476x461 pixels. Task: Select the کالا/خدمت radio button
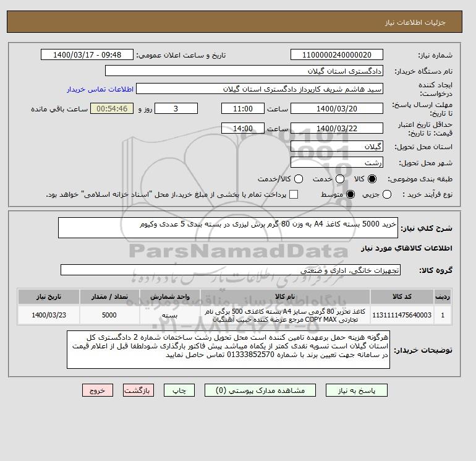(299, 179)
